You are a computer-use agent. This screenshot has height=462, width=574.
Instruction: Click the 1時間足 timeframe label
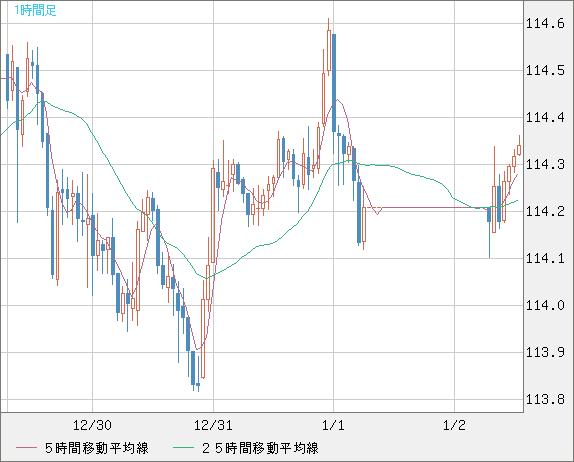(x=35, y=10)
